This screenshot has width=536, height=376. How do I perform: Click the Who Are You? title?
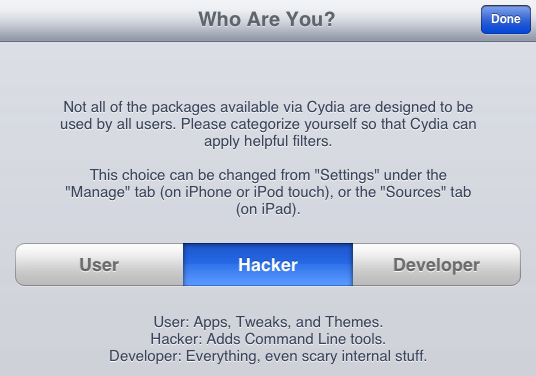coord(267,19)
